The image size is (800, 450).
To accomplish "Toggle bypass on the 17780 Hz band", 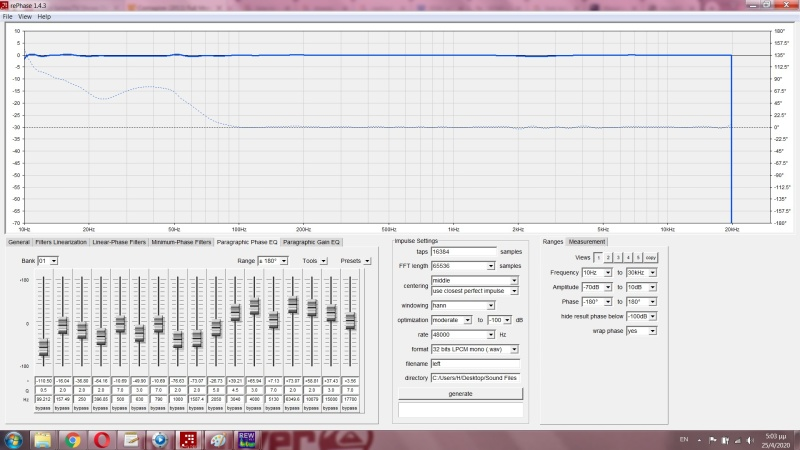I will pos(350,408).
